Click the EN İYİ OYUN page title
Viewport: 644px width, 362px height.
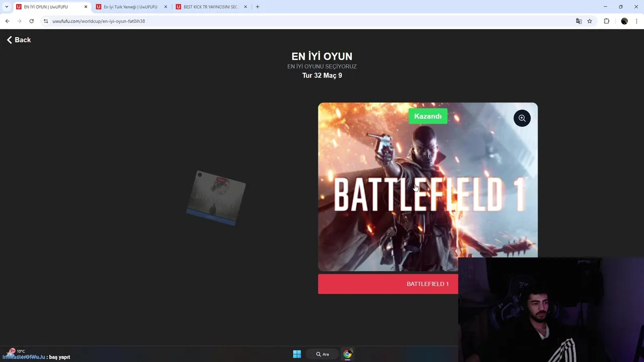tap(322, 56)
